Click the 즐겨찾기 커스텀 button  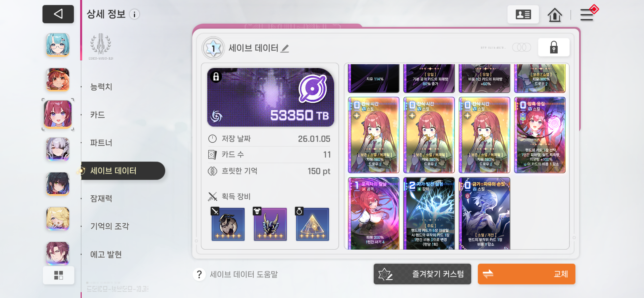tap(422, 274)
